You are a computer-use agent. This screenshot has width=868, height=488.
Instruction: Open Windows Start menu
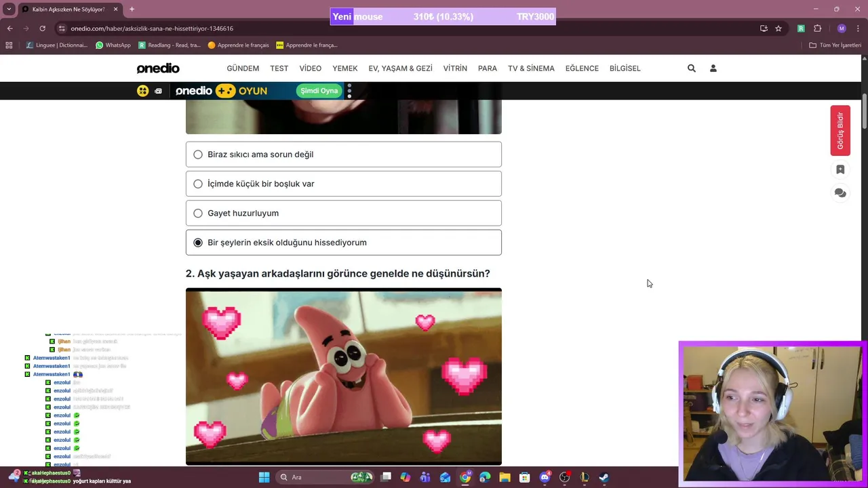pyautogui.click(x=264, y=477)
